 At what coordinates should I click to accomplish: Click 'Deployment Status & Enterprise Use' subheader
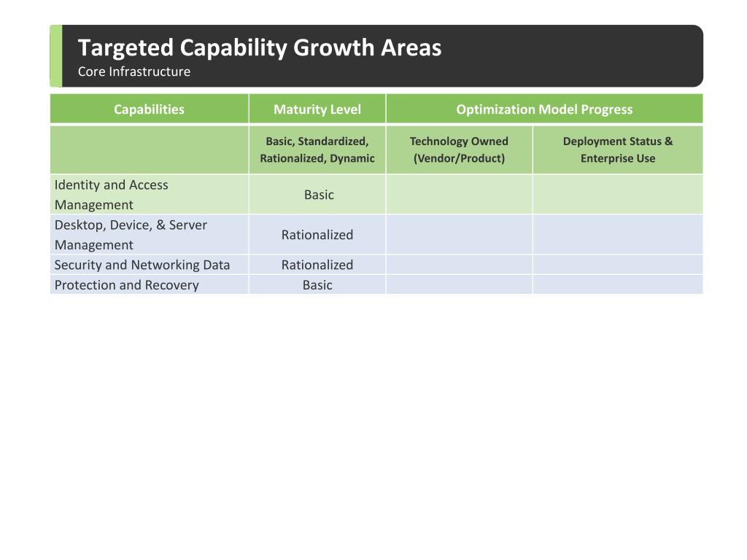pyautogui.click(x=618, y=149)
